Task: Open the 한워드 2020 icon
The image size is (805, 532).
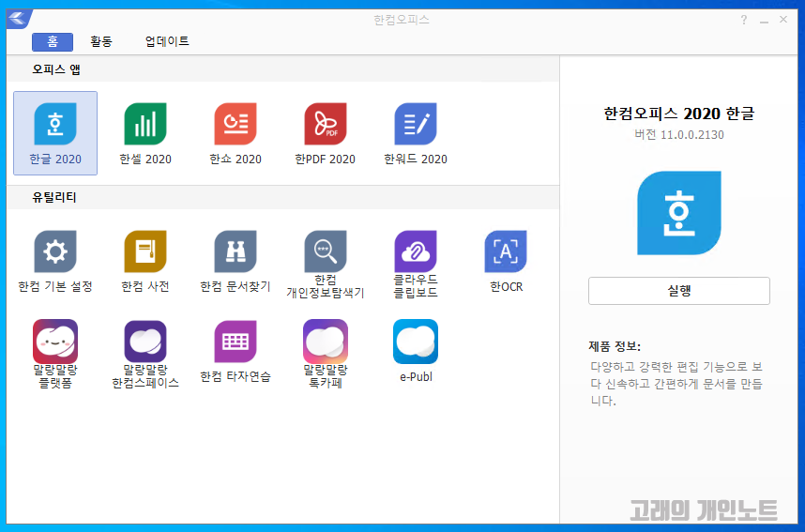Action: pos(416,124)
